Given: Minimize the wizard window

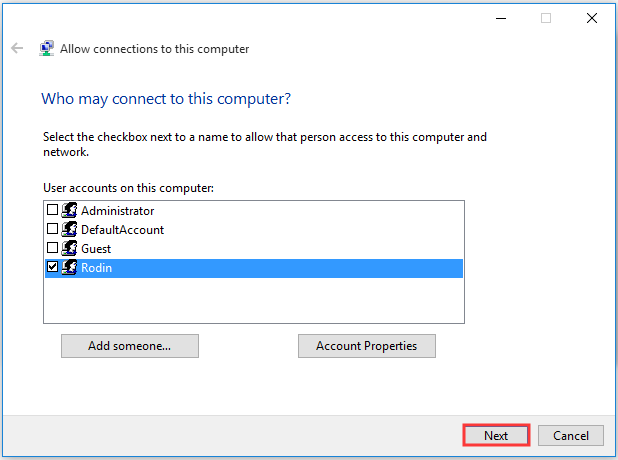Looking at the screenshot, I should 501,18.
